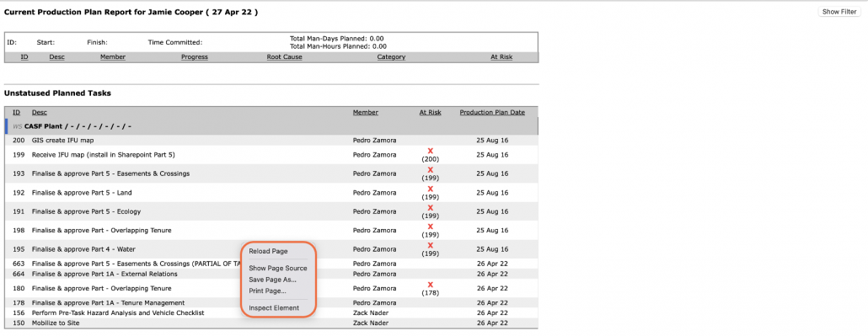Select Show Page Source menu entry
Viewport: 868px width, 336px height.
(278, 269)
